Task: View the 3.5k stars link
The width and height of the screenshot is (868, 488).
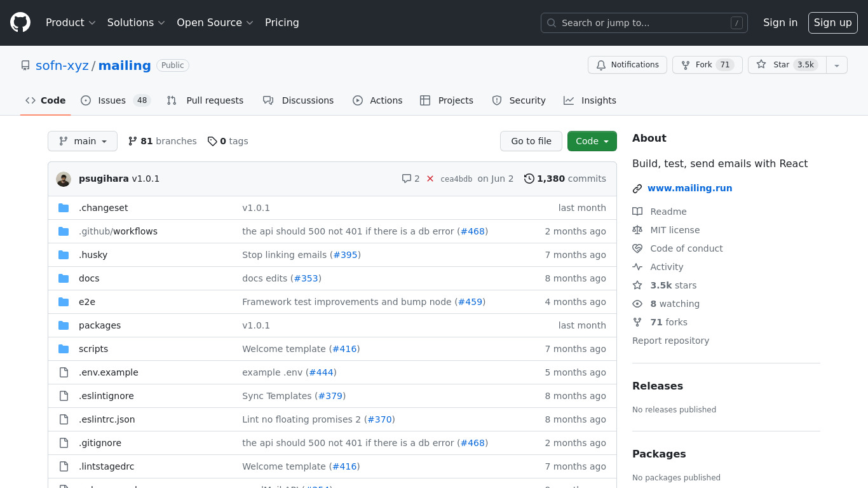Action: point(664,285)
